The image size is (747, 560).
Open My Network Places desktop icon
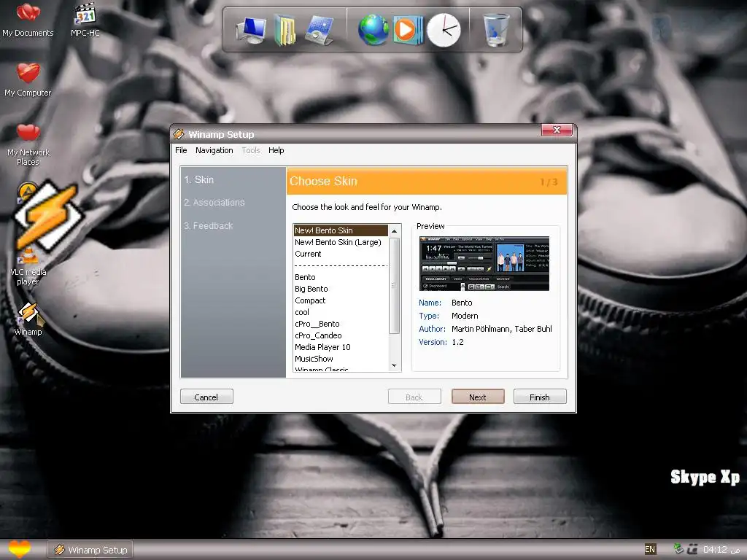(x=28, y=144)
